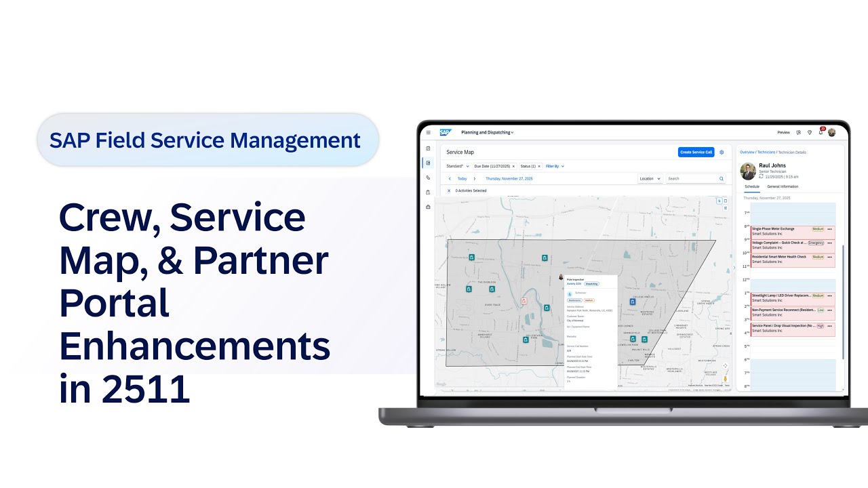Image resolution: width=868 pixels, height=488 pixels.
Task: Open more options for Residential Smart Meter
Action: click(829, 257)
